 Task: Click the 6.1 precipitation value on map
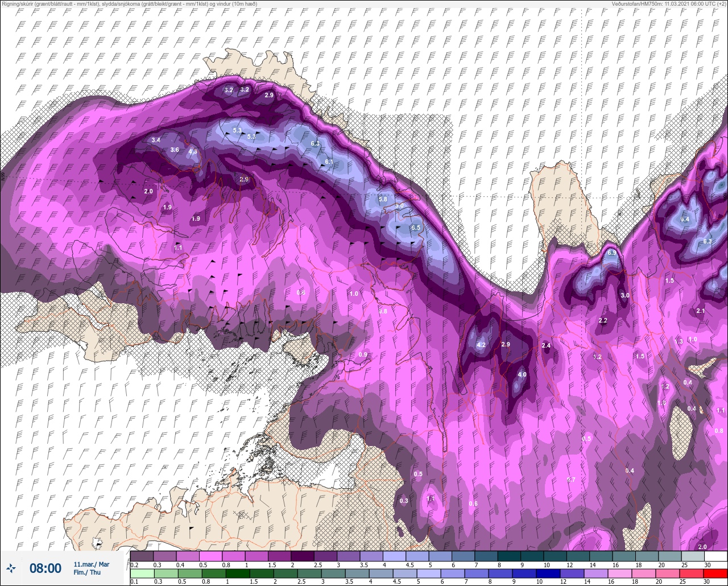click(329, 162)
